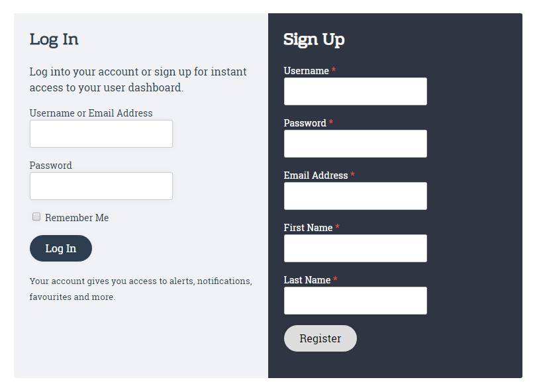This screenshot has width=537, height=392.
Task: Click the Sign Up Username input field
Action: 355,91
